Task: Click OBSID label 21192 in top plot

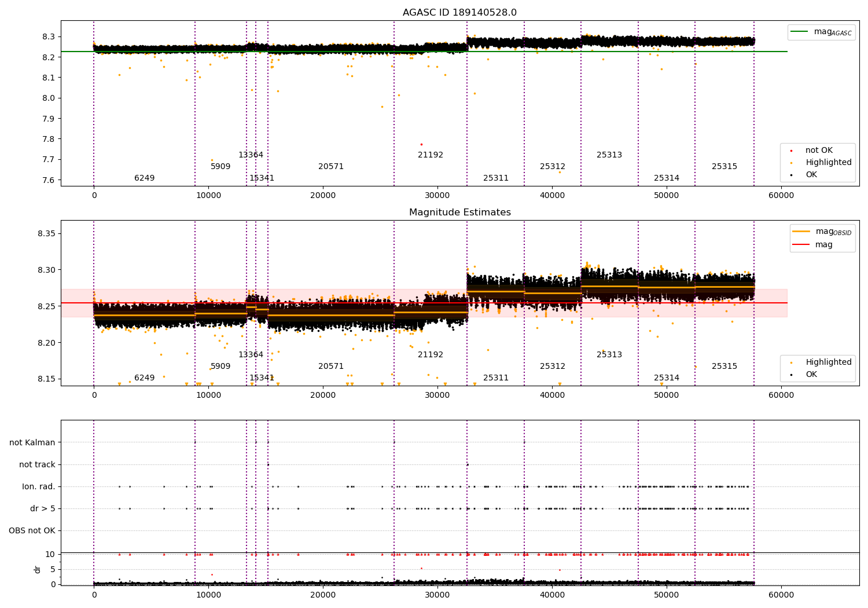Action: click(x=431, y=155)
